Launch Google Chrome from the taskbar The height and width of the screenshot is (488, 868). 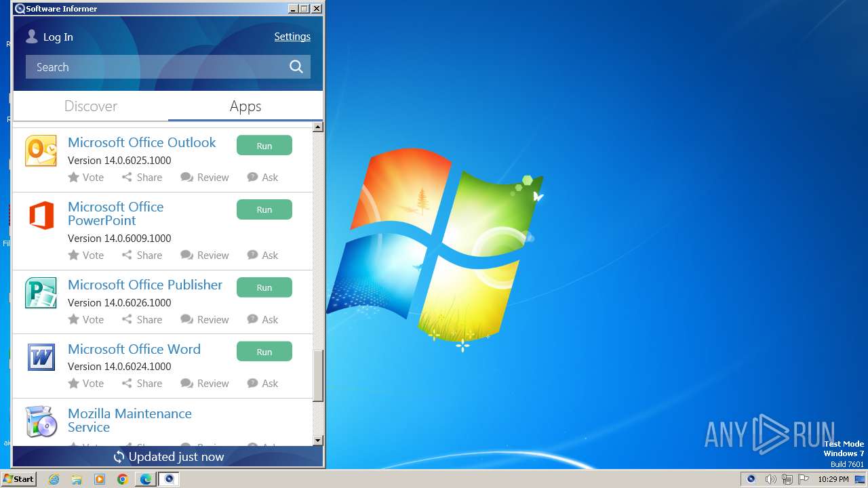tap(123, 479)
